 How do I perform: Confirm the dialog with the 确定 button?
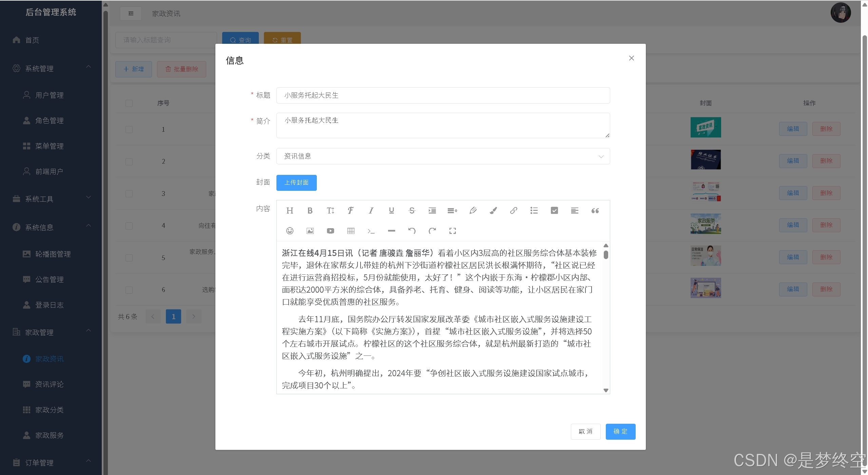[x=620, y=431]
